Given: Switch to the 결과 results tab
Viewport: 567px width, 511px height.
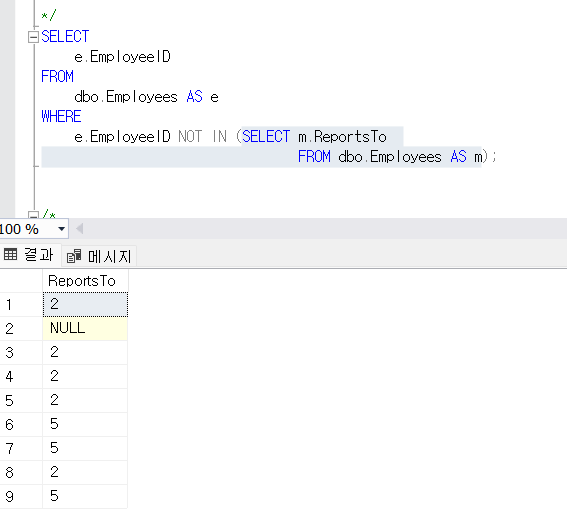Looking at the screenshot, I should (x=29, y=255).
